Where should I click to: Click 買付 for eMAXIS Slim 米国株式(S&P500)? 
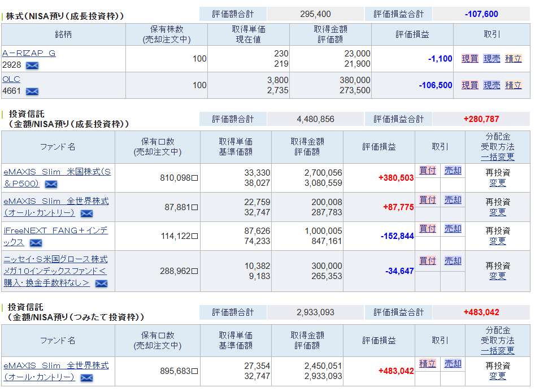pos(428,171)
